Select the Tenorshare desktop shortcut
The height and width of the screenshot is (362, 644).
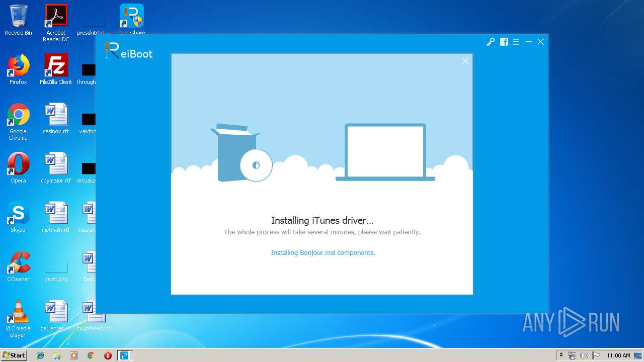[x=131, y=20]
